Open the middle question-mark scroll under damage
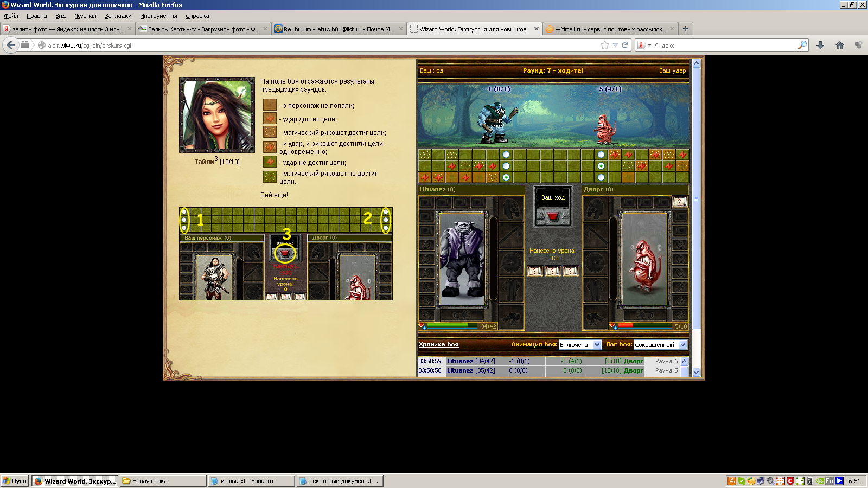Image resolution: width=868 pixels, height=488 pixels. pos(553,271)
